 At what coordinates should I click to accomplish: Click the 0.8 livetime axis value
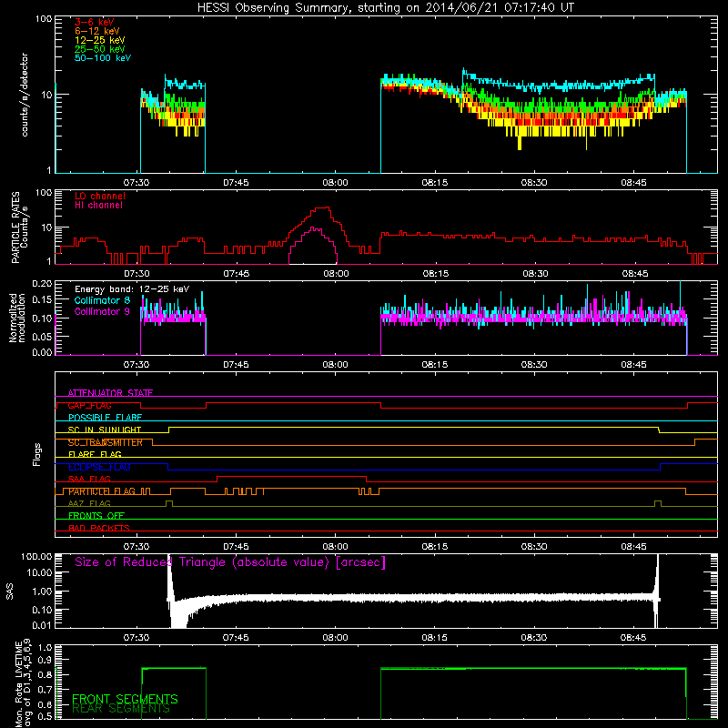(45, 674)
